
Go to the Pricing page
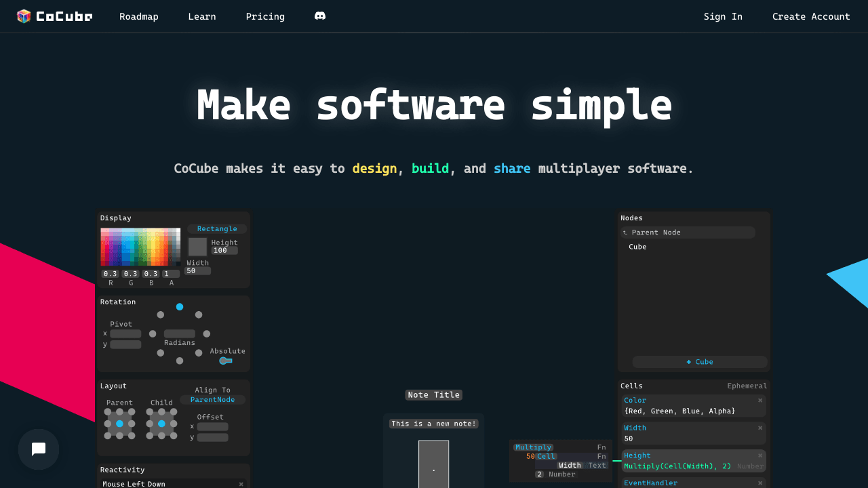[265, 16]
